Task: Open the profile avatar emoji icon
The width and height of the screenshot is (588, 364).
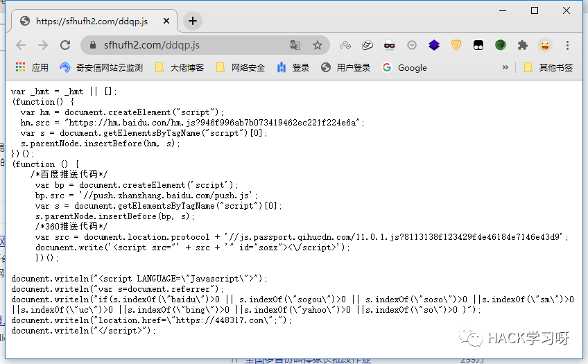Action: (x=545, y=45)
